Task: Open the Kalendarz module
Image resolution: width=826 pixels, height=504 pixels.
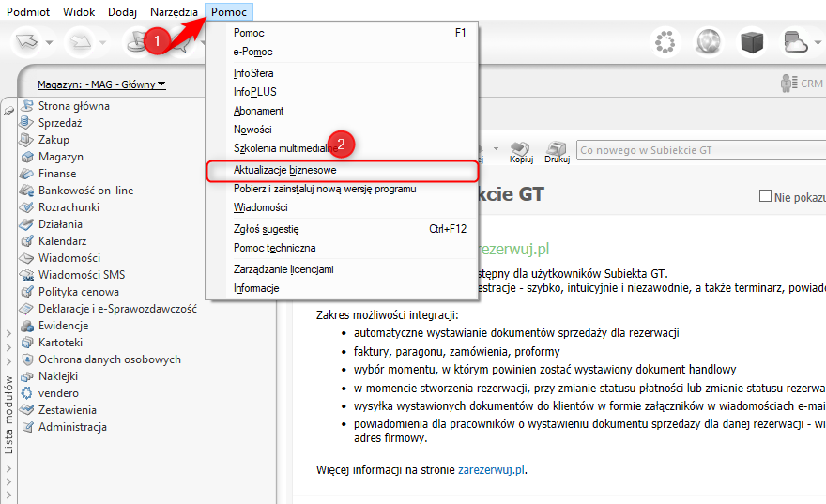Action: pos(62,240)
